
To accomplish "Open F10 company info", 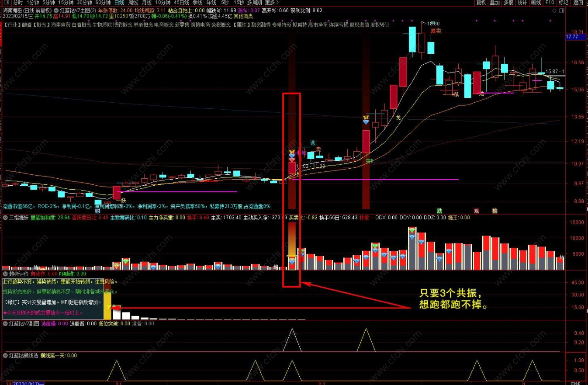I will coord(550,3).
